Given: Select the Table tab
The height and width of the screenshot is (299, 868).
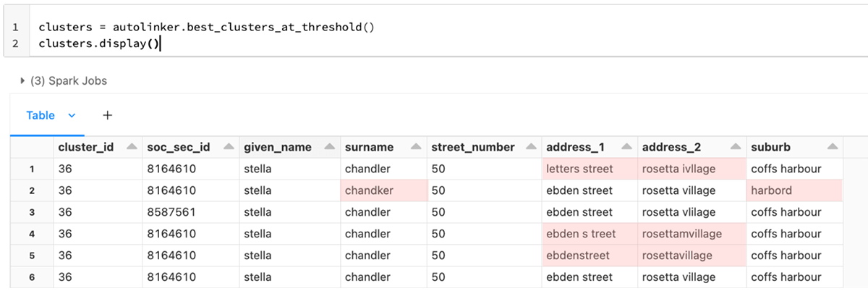Looking at the screenshot, I should pos(41,115).
